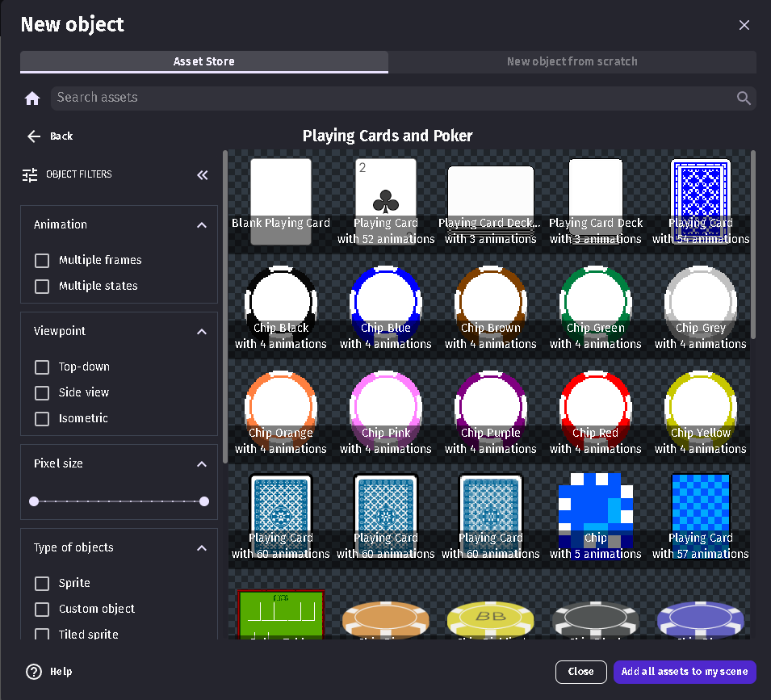The image size is (771, 700).
Task: Switch to the Asset Store tab
Action: pyautogui.click(x=204, y=62)
